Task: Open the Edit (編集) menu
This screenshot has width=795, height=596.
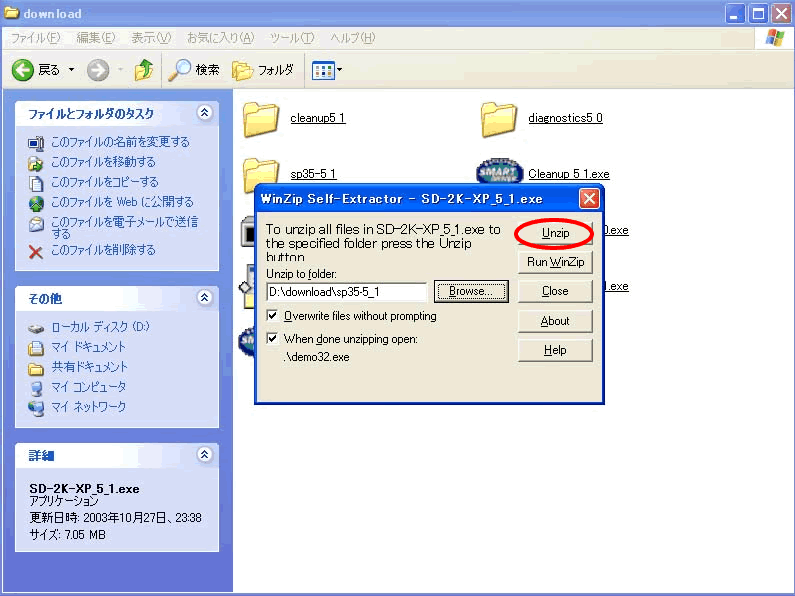Action: 96,38
